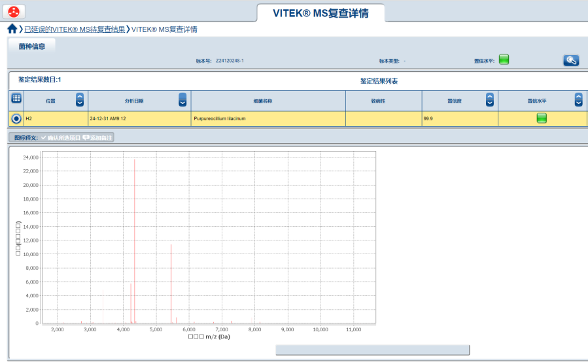The height and width of the screenshot is (362, 588).
Task: Click the red bioMérieux logo icon
Action: (x=14, y=12)
